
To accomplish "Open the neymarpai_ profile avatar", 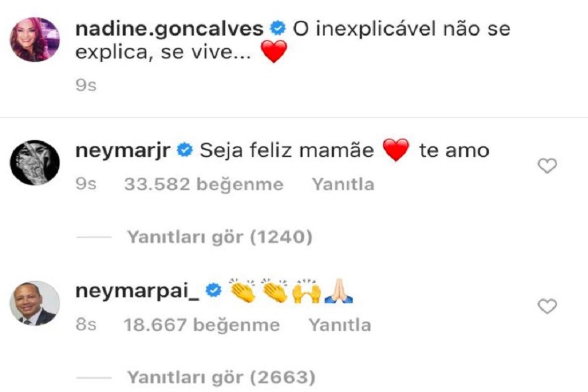I will point(34,303).
